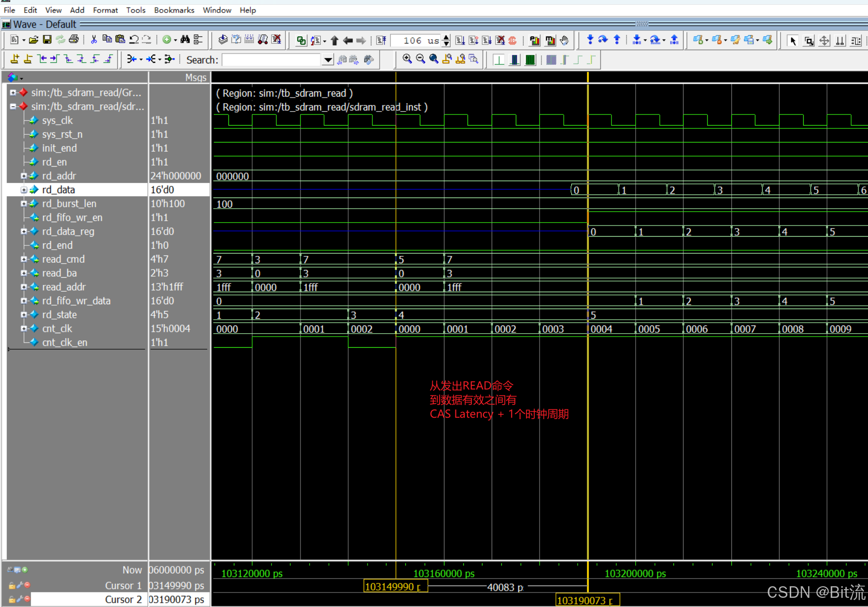This screenshot has width=868, height=607.
Task: Open the Search field dropdown arrow
Action: click(328, 59)
